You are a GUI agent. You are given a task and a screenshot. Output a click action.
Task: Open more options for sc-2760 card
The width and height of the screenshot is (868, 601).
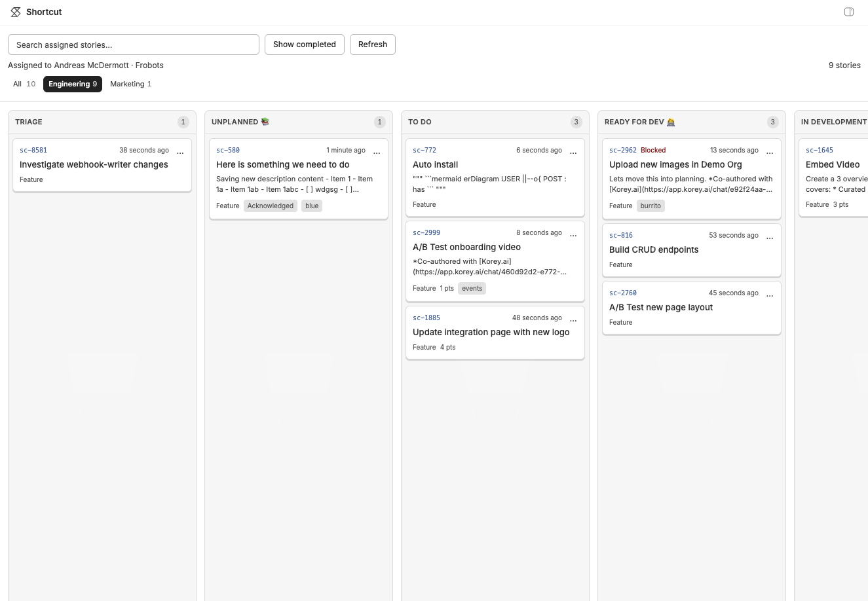[770, 294]
